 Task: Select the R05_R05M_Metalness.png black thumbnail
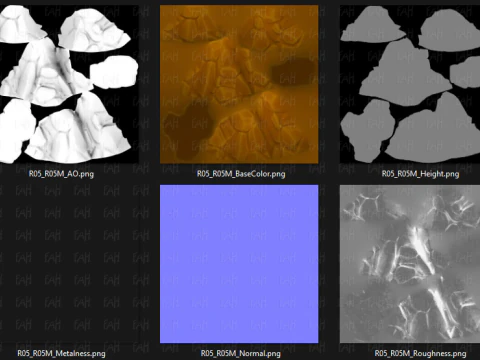click(69, 264)
